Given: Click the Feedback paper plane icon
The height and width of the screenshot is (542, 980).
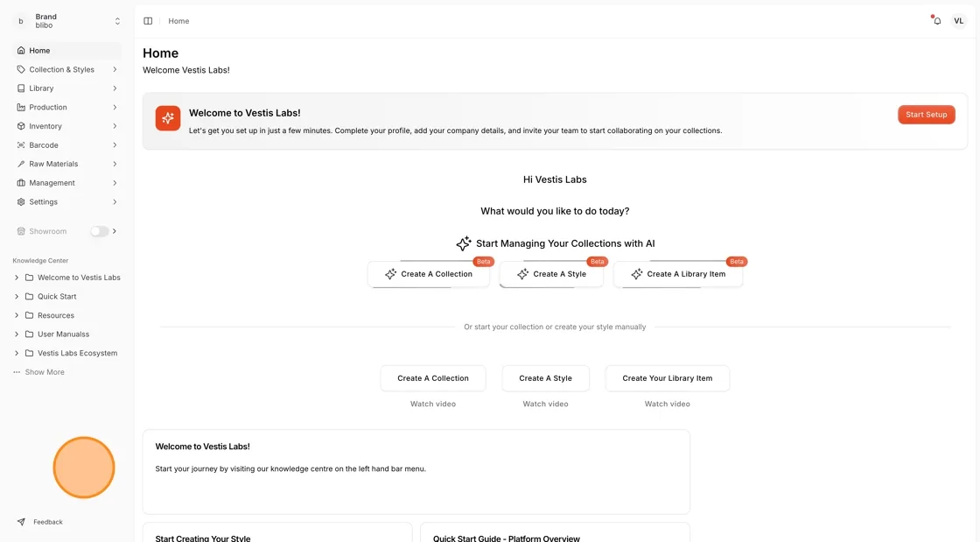Looking at the screenshot, I should [x=21, y=522].
